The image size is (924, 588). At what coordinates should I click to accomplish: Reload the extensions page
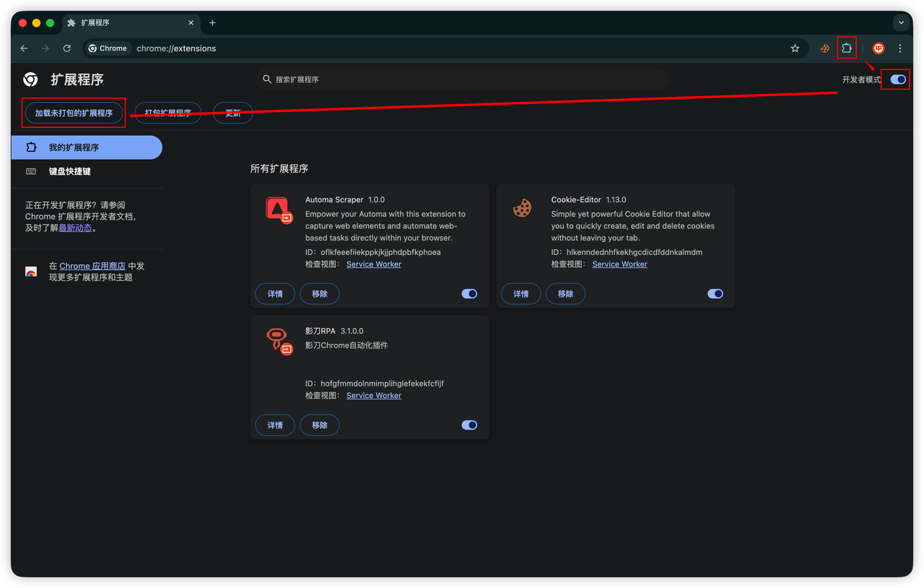click(x=66, y=48)
